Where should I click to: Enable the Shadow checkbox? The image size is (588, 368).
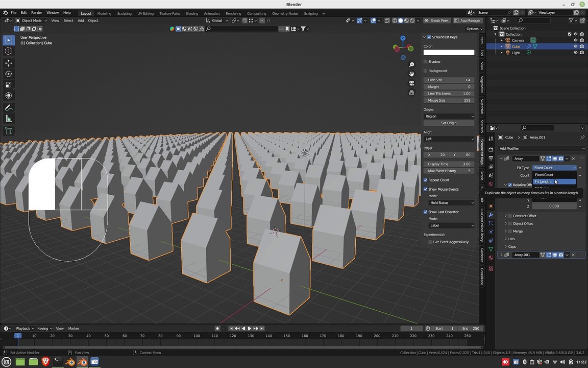(426, 61)
